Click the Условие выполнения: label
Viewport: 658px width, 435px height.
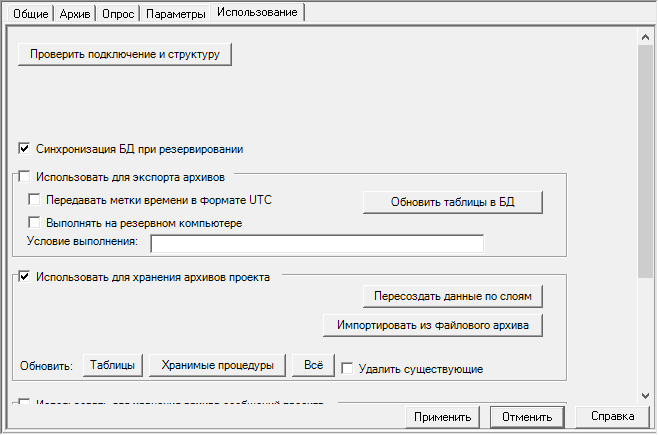(x=82, y=241)
